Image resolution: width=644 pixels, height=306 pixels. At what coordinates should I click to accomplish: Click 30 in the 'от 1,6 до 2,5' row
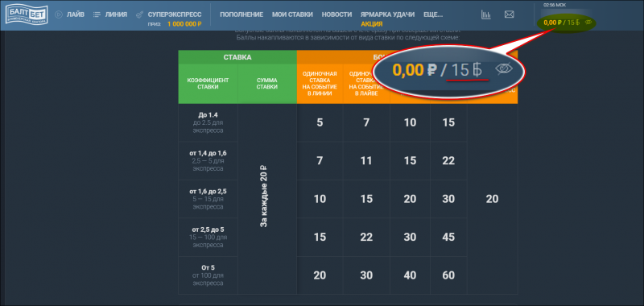448,199
